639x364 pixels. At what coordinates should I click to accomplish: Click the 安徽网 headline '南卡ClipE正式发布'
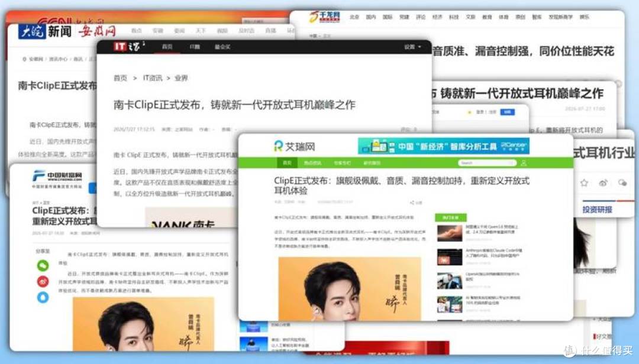pos(57,86)
